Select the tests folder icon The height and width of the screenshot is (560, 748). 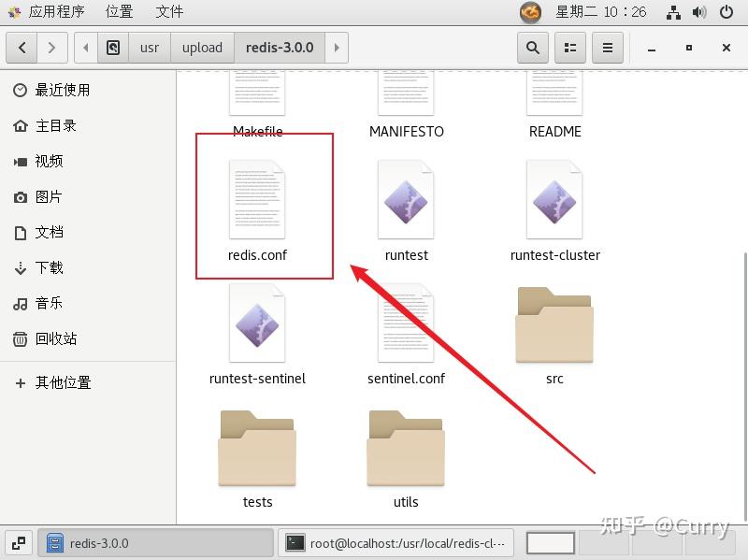click(257, 448)
